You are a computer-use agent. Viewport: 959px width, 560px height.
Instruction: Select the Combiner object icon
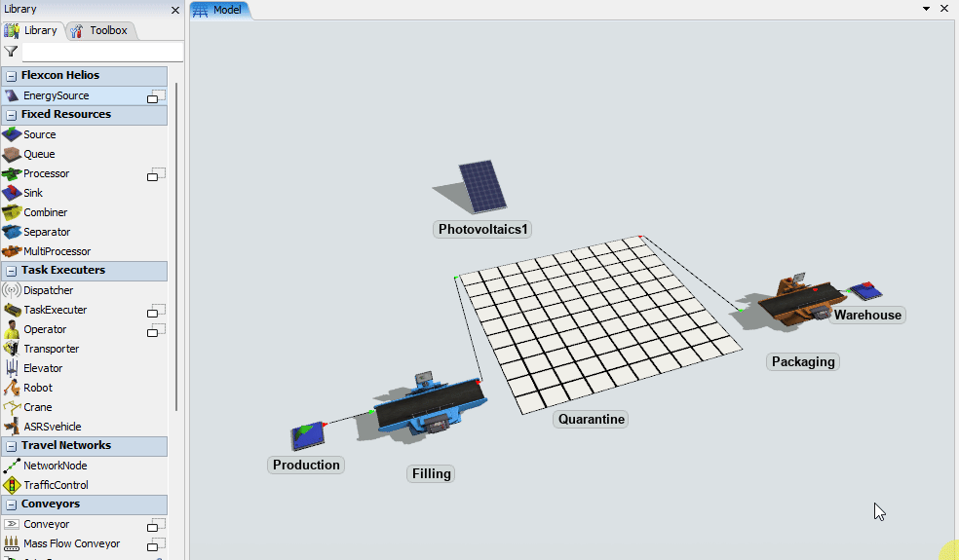(x=12, y=212)
